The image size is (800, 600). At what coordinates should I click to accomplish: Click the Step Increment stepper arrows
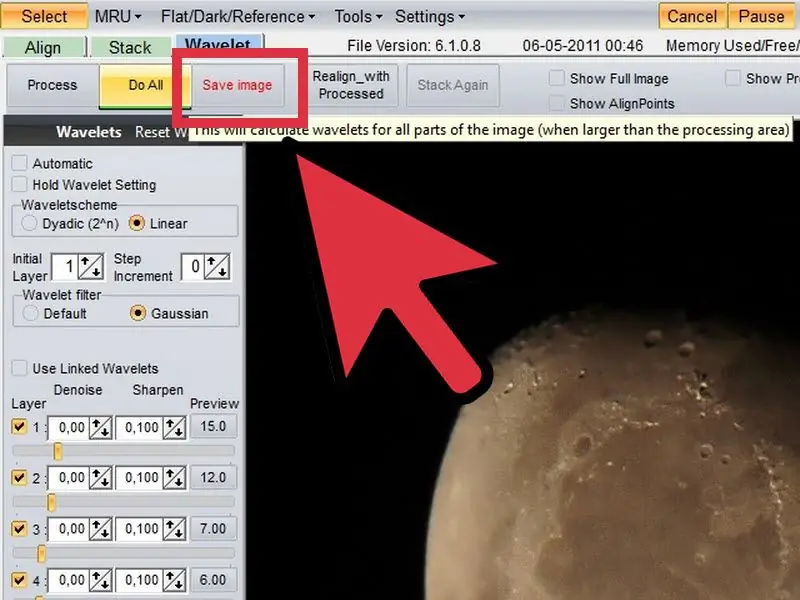[217, 266]
